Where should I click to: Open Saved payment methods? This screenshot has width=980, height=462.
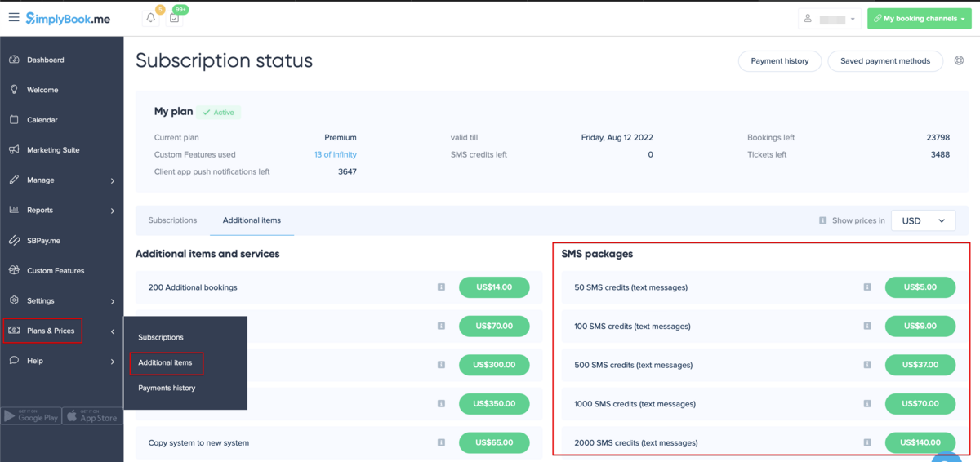(885, 61)
